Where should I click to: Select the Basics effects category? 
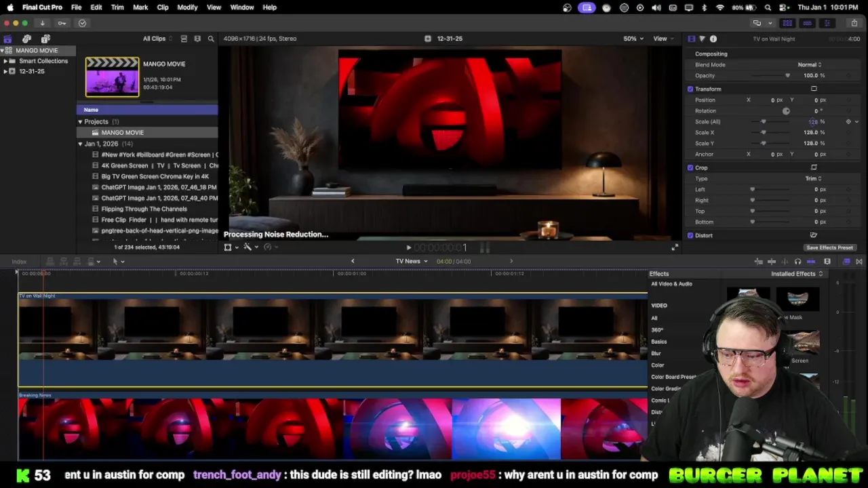coord(658,342)
